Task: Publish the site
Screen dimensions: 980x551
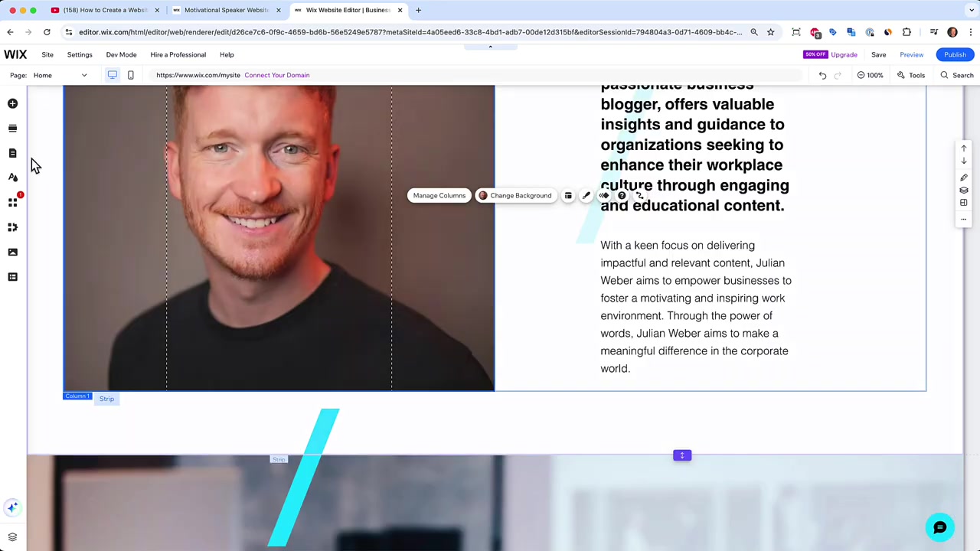Action: point(955,55)
